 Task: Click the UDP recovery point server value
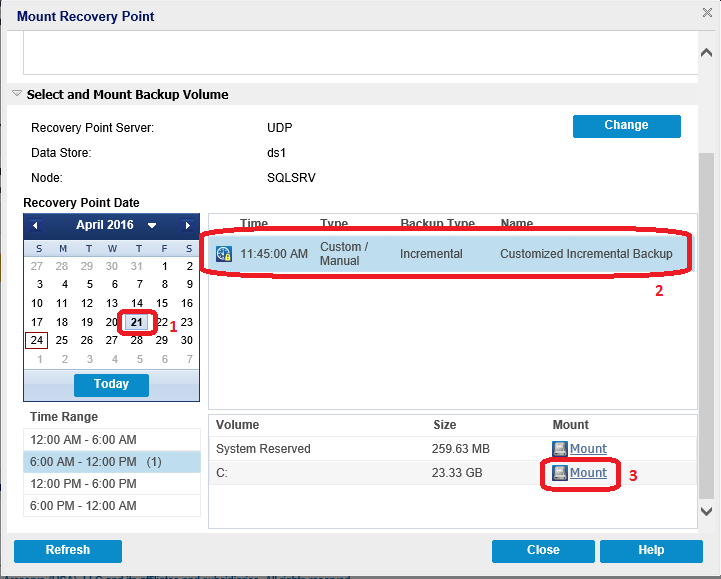coord(280,127)
